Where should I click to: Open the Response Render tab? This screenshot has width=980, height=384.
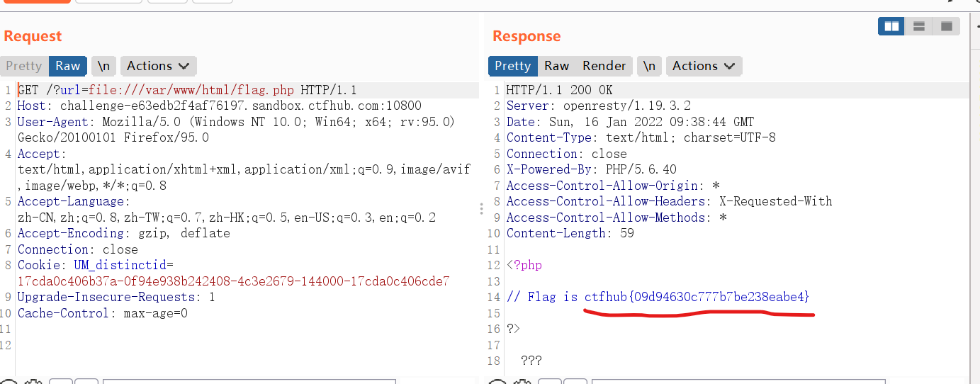pyautogui.click(x=604, y=66)
